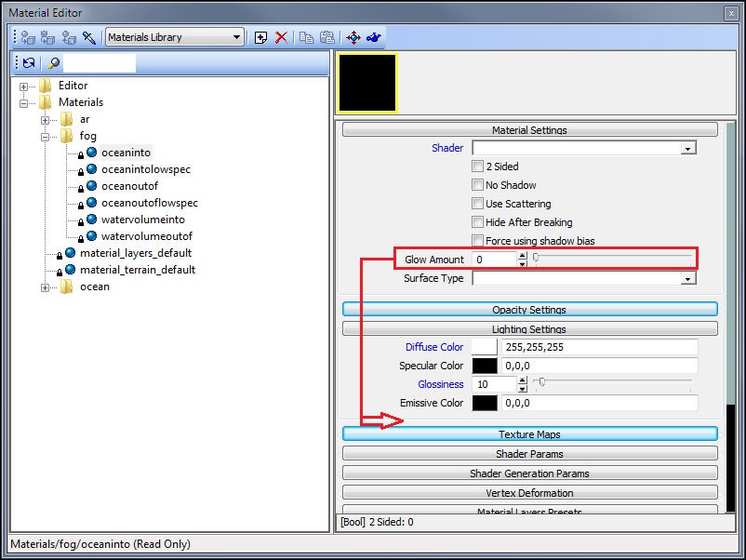Toggle Hide After Breaking checkbox
This screenshot has width=746, height=560.
click(x=477, y=221)
